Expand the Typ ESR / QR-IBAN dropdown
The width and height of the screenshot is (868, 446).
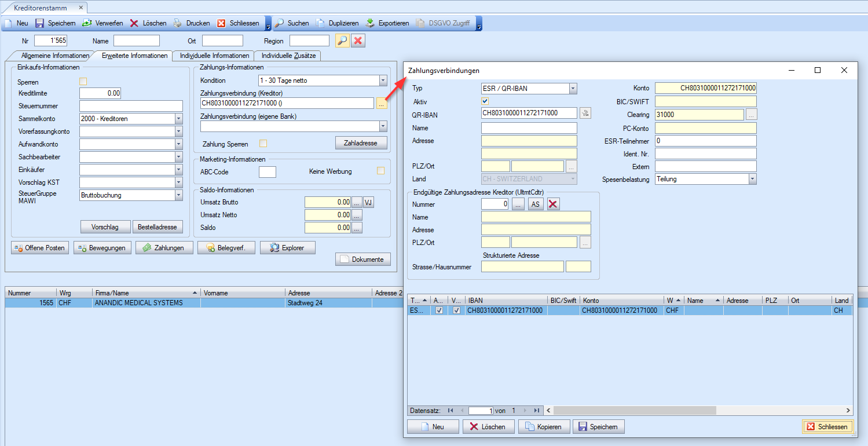point(573,89)
